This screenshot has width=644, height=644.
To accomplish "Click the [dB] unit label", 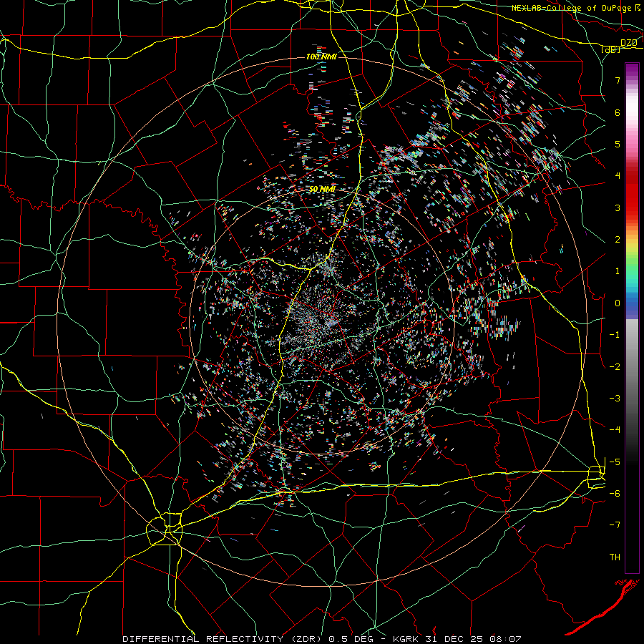I will click(x=610, y=49).
